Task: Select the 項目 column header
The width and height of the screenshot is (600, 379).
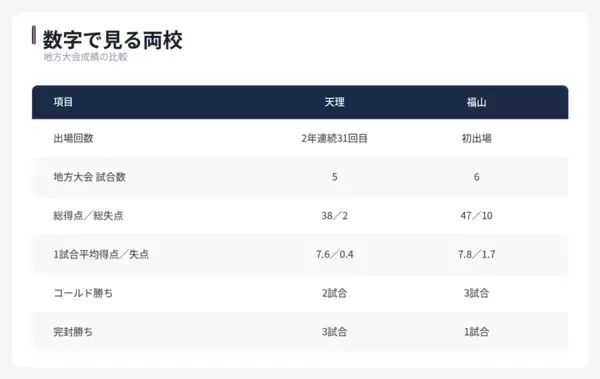Action: click(63, 102)
